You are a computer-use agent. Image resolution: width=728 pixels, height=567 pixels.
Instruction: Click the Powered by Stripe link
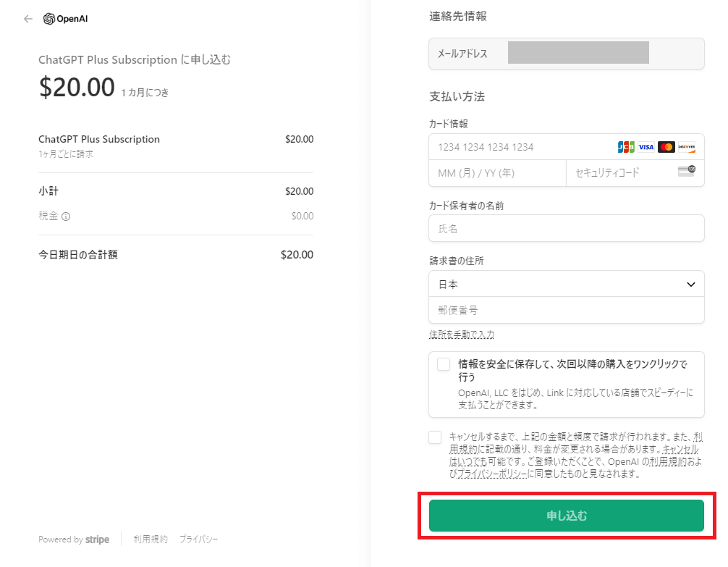(74, 539)
